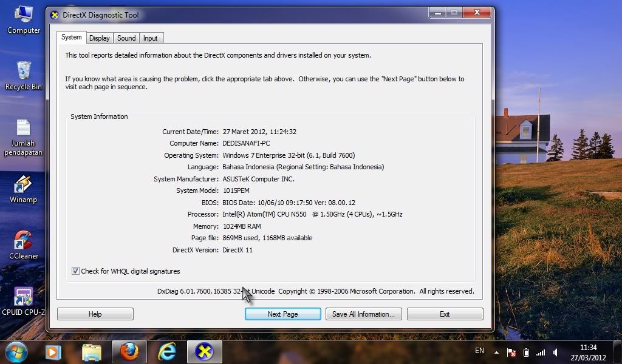Click the Bahasa Indonesia language value
The image size is (622, 364).
pyautogui.click(x=303, y=167)
